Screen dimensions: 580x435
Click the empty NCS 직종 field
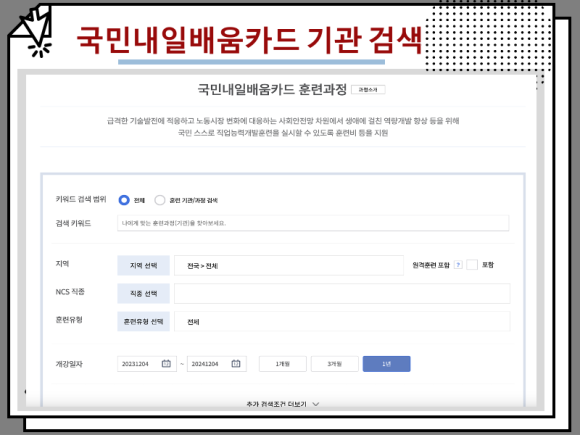point(342,293)
